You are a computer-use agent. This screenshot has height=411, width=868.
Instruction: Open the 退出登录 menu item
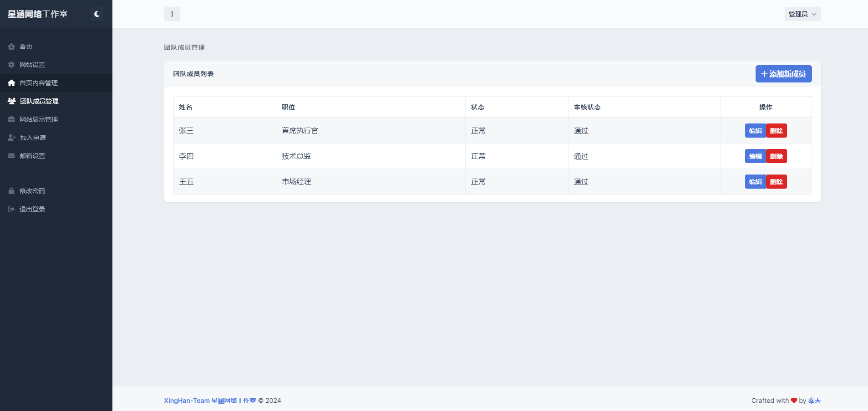tap(32, 209)
